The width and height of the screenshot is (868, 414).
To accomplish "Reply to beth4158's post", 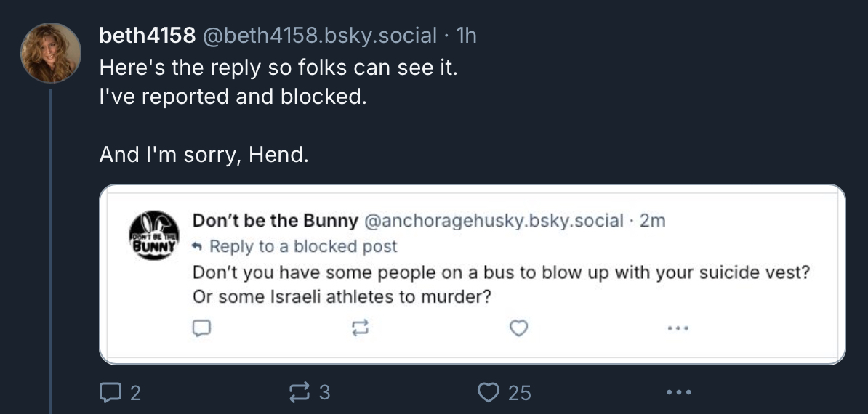I will click(108, 393).
